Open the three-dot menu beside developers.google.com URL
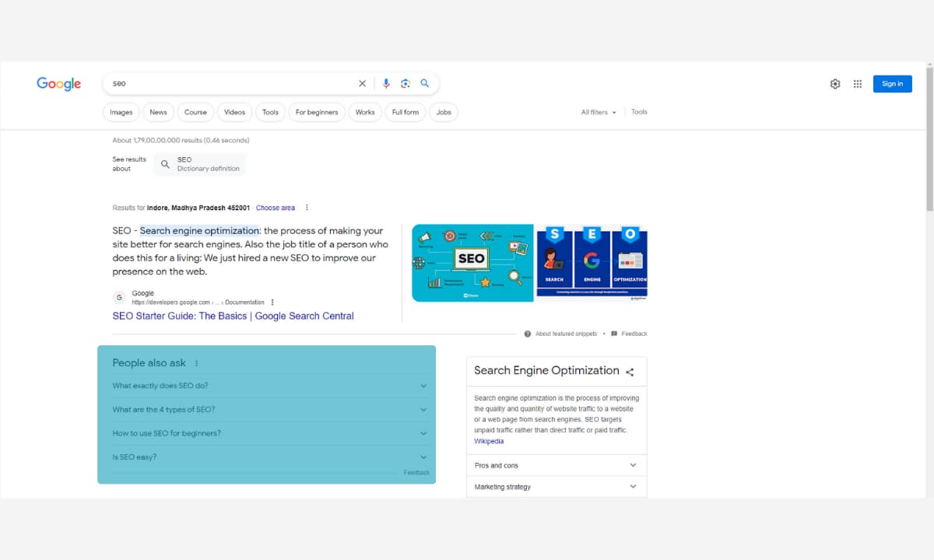934x560 pixels. click(272, 302)
